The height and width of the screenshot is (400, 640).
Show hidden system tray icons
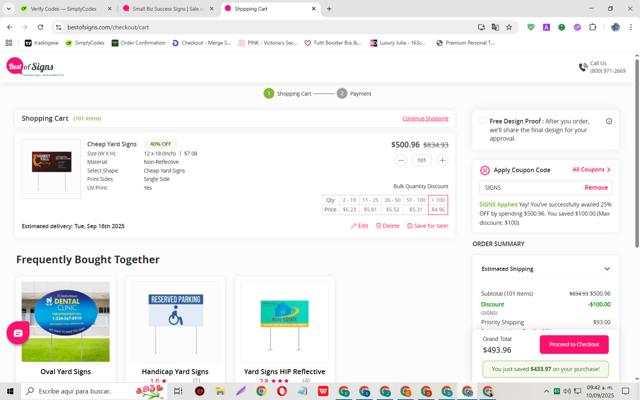(546, 391)
